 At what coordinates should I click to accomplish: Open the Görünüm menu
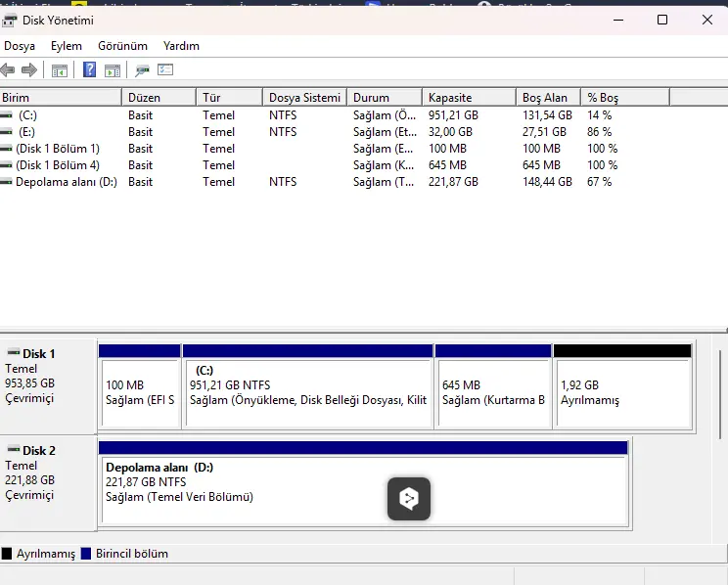(x=122, y=46)
